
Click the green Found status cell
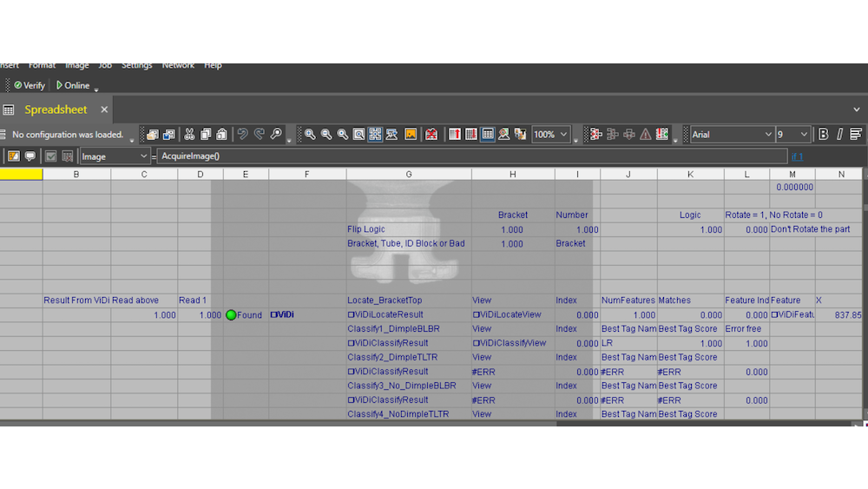point(246,315)
